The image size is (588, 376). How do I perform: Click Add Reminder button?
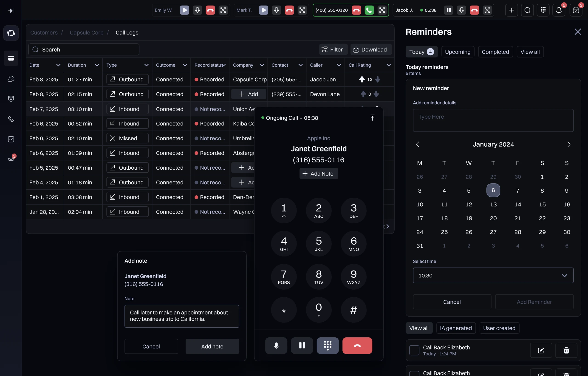coord(534,302)
